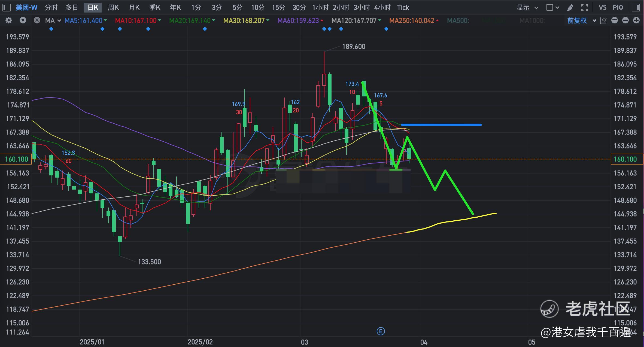Toggle the right sidebar panel

coord(636,8)
